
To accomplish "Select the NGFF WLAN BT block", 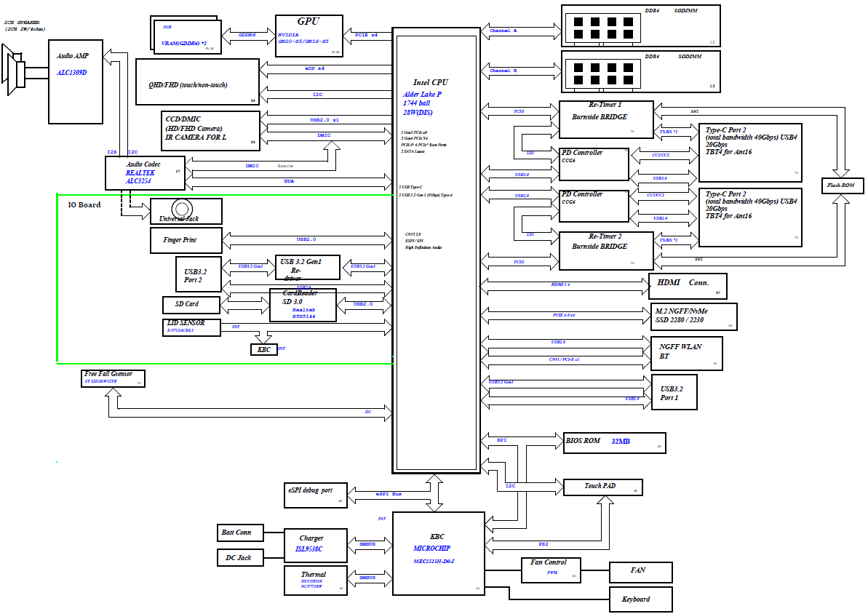I will [x=686, y=353].
